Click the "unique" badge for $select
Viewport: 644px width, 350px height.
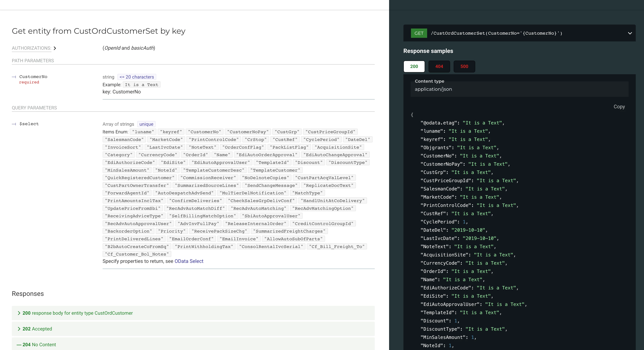coord(146,124)
